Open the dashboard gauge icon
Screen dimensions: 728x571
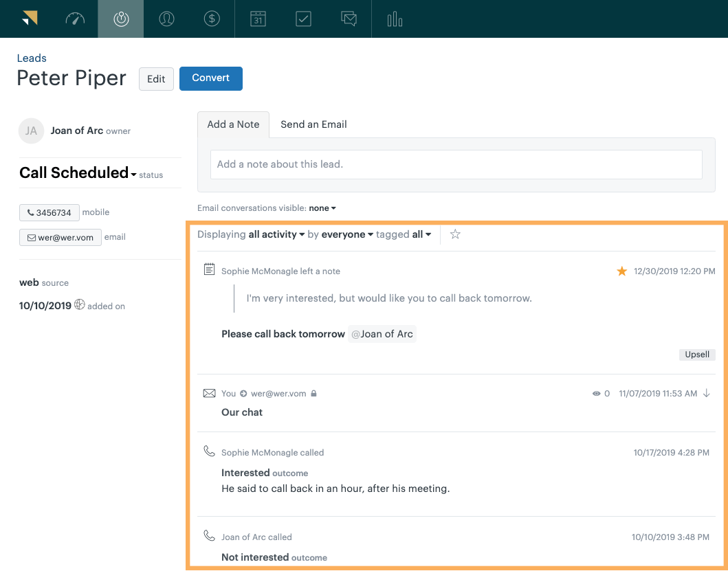coord(75,19)
